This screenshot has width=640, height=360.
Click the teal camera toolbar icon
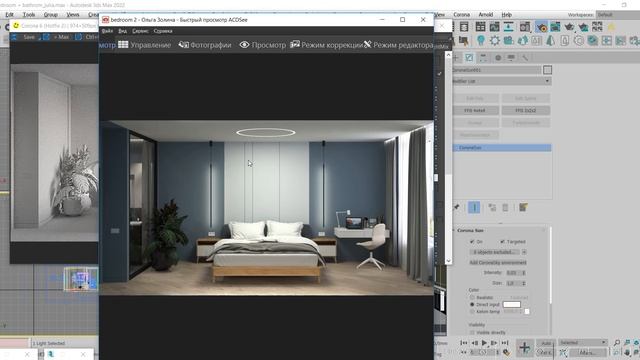pos(509,40)
